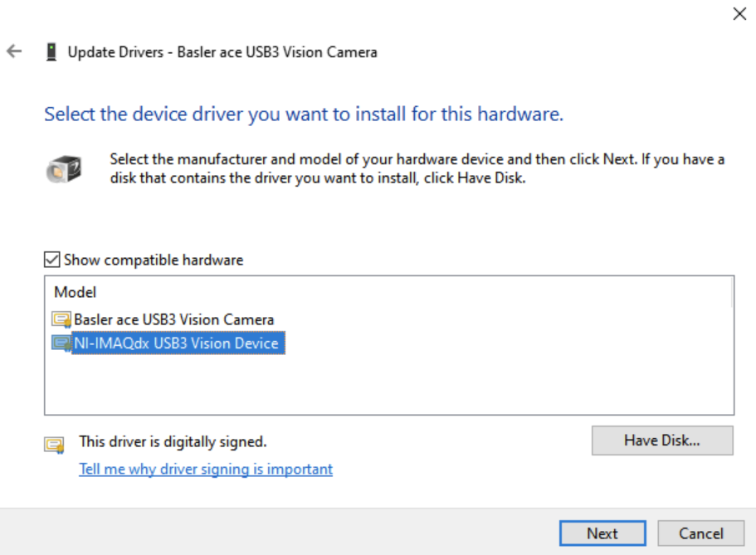This screenshot has width=756, height=555.
Task: Click the model list scrollbar
Action: (x=731, y=293)
